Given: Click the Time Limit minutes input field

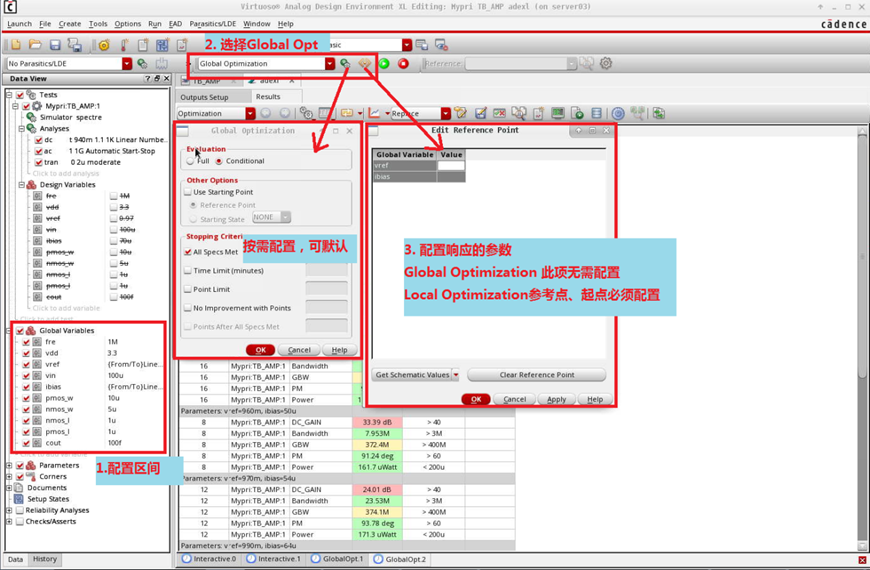Looking at the screenshot, I should click(327, 270).
